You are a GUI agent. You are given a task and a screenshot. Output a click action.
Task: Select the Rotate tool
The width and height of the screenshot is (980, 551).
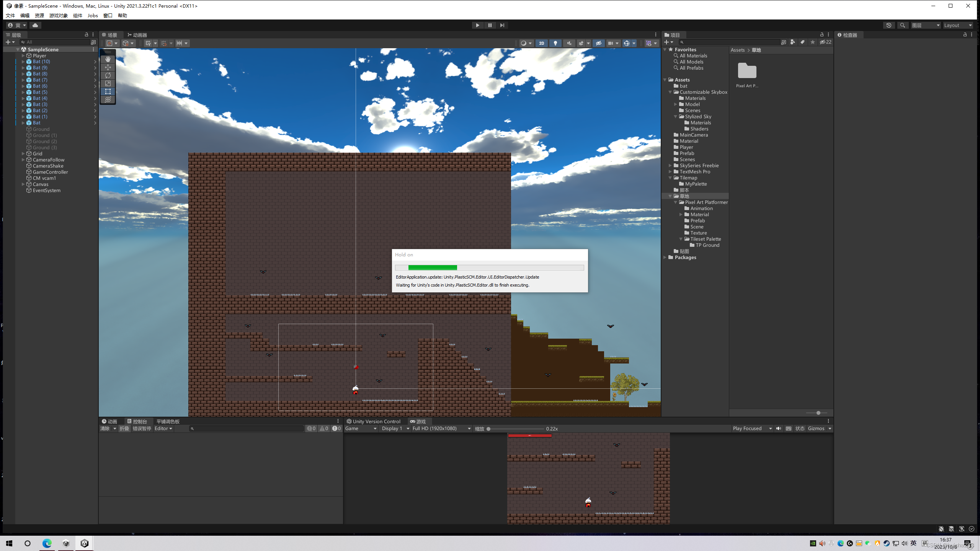pyautogui.click(x=108, y=75)
